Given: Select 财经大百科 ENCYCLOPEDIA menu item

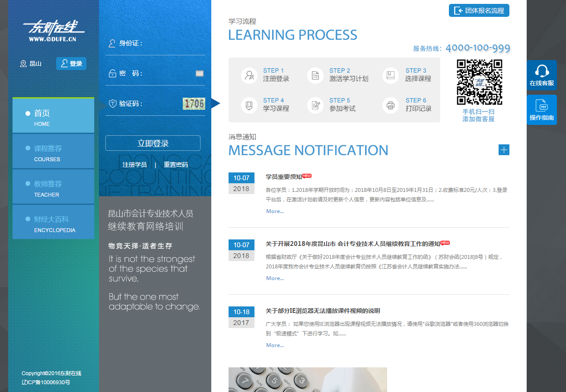Looking at the screenshot, I should (x=53, y=222).
